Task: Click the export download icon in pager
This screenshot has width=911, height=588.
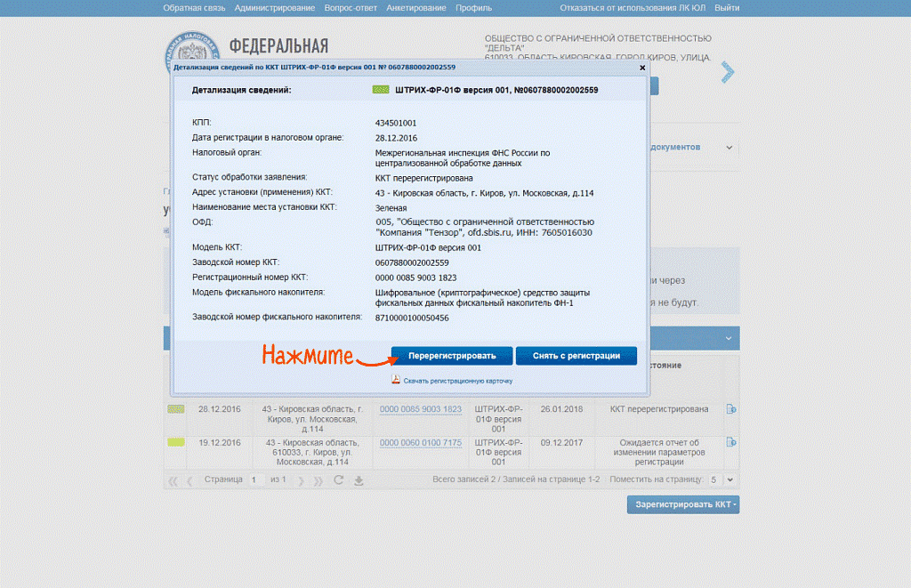Action: [359, 480]
